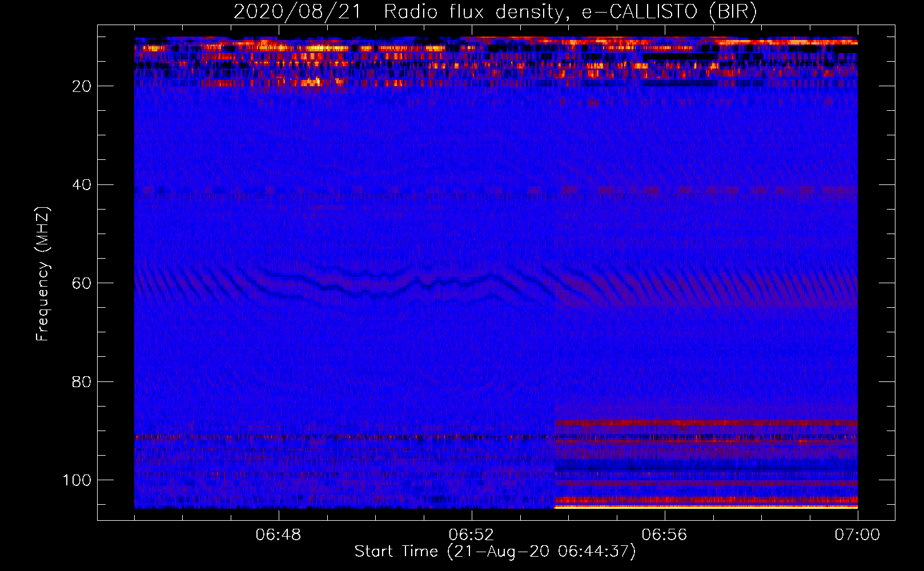This screenshot has height=571, width=924.
Task: Click the bright yellow band below 100 MHz
Action: pyautogui.click(x=706, y=506)
